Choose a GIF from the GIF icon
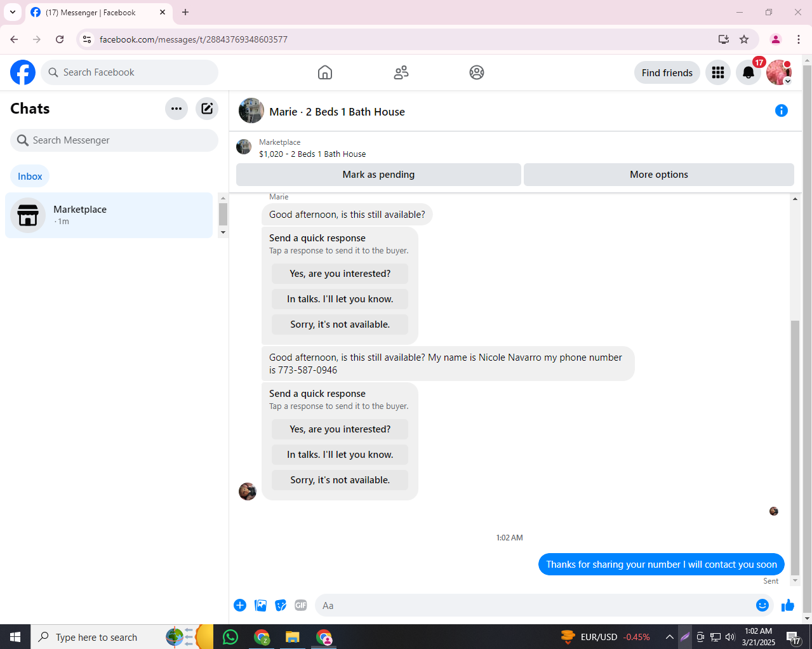Image resolution: width=812 pixels, height=649 pixels. pyautogui.click(x=301, y=605)
